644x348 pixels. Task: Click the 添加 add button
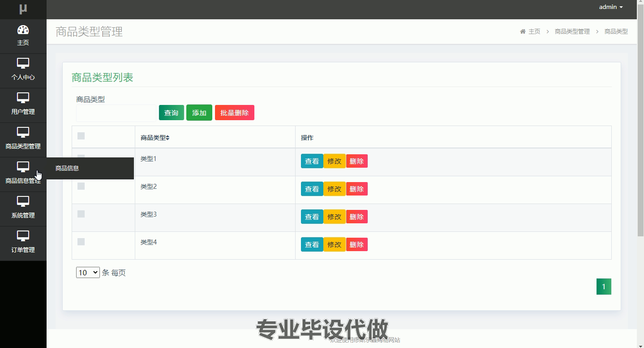point(199,113)
